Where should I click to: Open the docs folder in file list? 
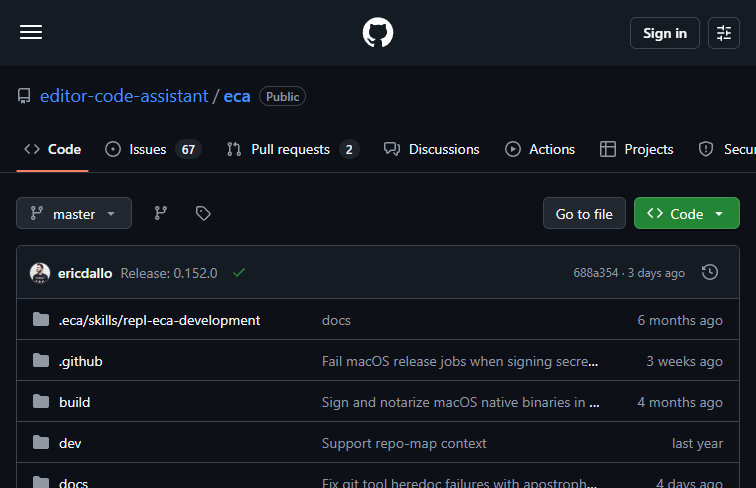[x=73, y=483]
